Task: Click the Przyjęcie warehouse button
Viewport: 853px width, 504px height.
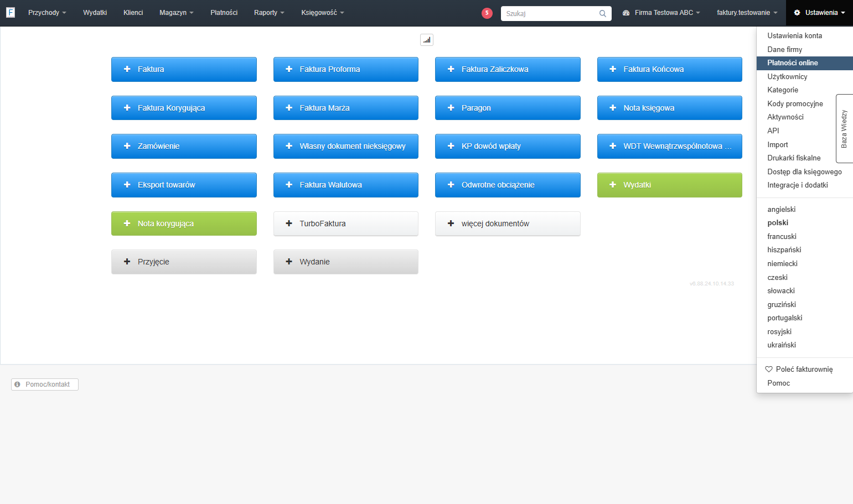Action: click(184, 262)
